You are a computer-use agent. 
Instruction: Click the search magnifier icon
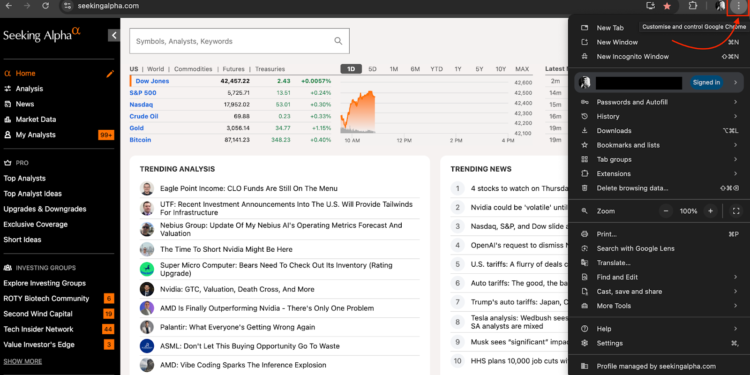pyautogui.click(x=338, y=41)
